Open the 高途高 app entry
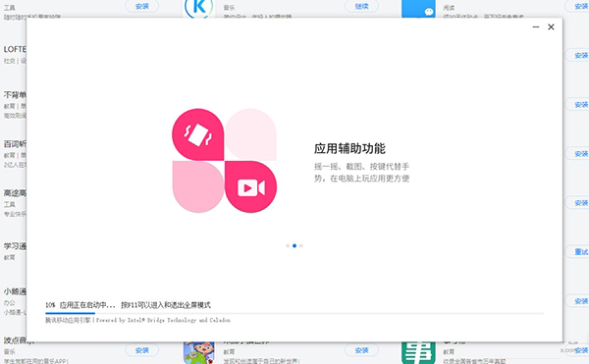Screen dimensions: 589x364 [15, 193]
